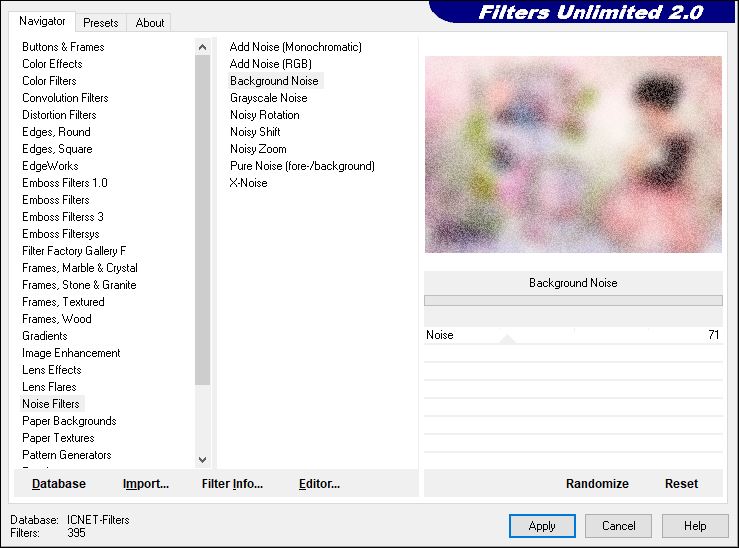Select Noisy Shift filter
Image resolution: width=739 pixels, height=548 pixels.
pyautogui.click(x=255, y=131)
